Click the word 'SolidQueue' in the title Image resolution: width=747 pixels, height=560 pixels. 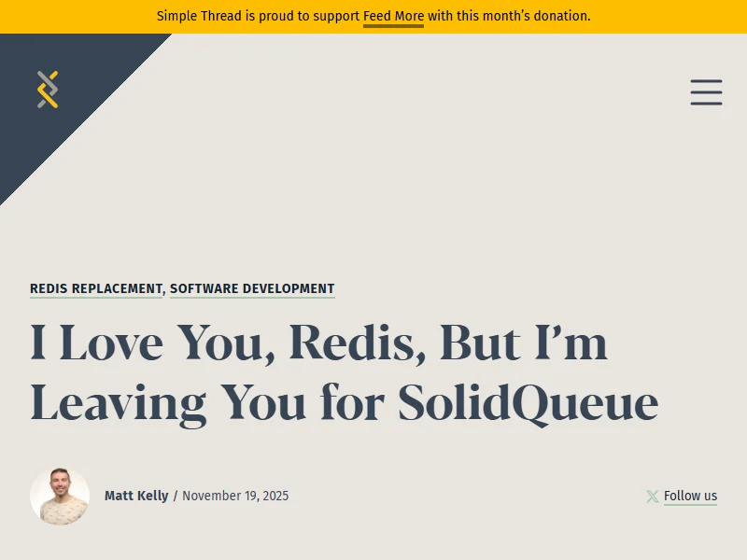(528, 403)
